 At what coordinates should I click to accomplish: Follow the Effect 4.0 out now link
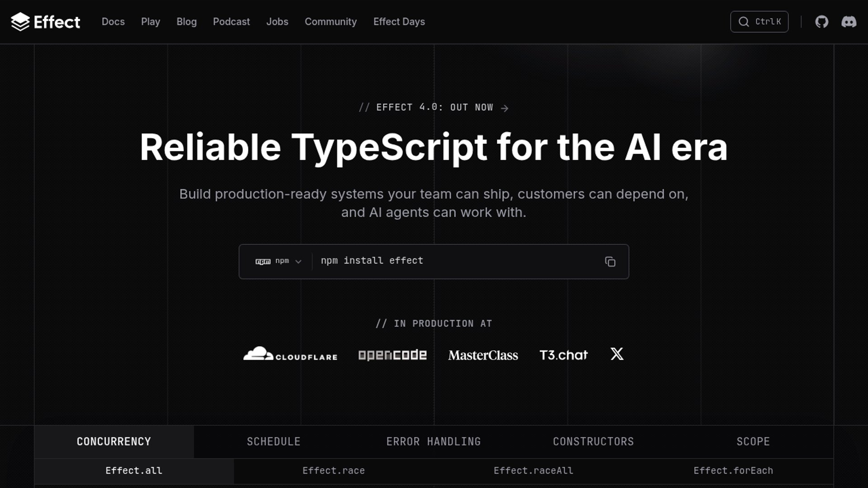434,108
